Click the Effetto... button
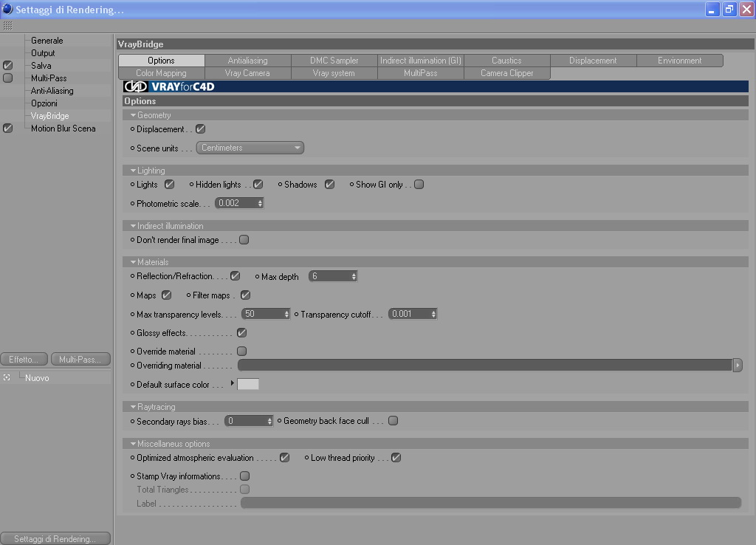This screenshot has width=756, height=545. click(24, 360)
